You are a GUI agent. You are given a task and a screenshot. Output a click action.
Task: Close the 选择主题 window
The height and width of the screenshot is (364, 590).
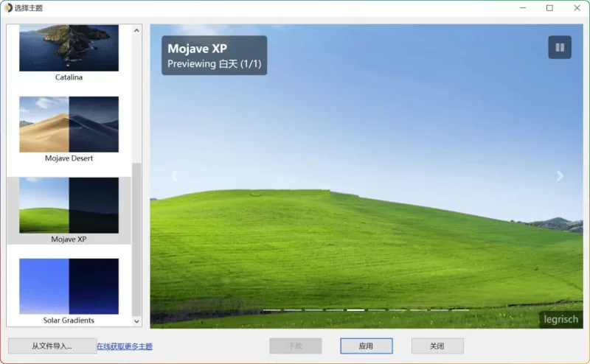point(577,8)
